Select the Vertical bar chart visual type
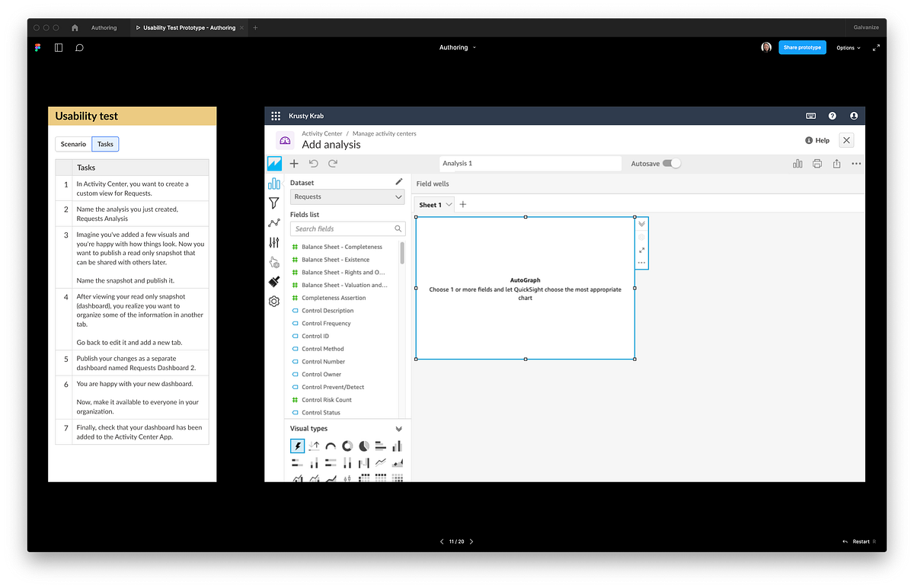This screenshot has height=588, width=914. point(397,446)
